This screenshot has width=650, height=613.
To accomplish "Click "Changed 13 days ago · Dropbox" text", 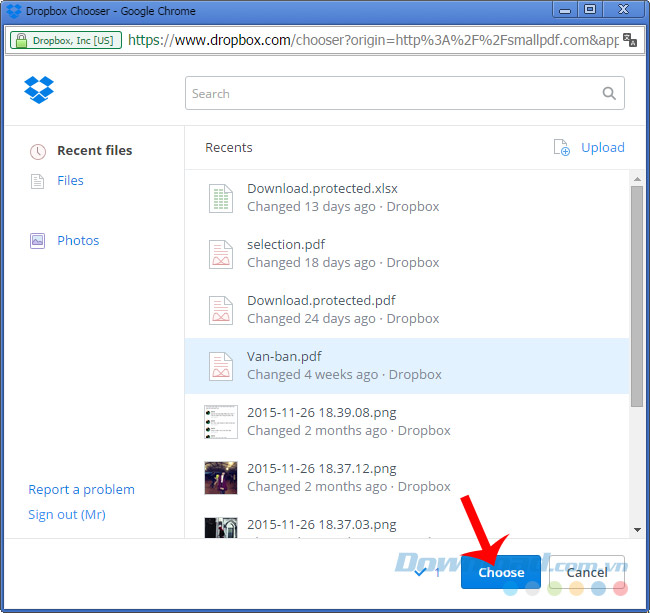I will click(x=343, y=206).
